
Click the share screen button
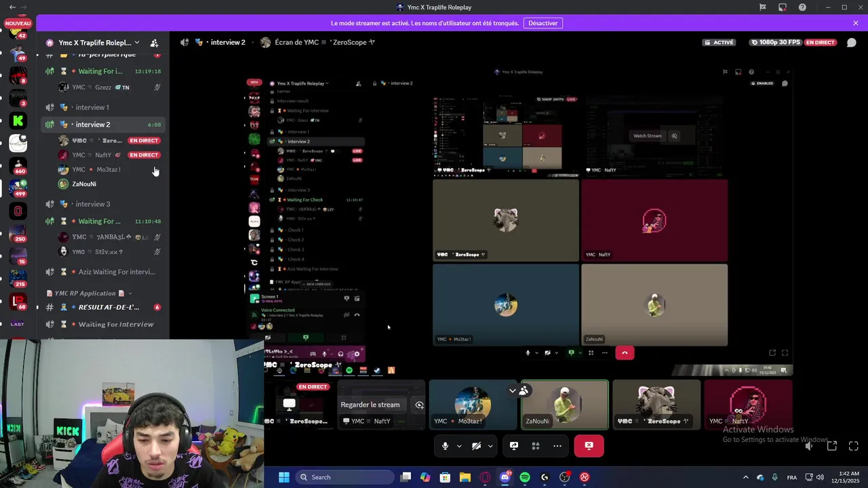(514, 446)
